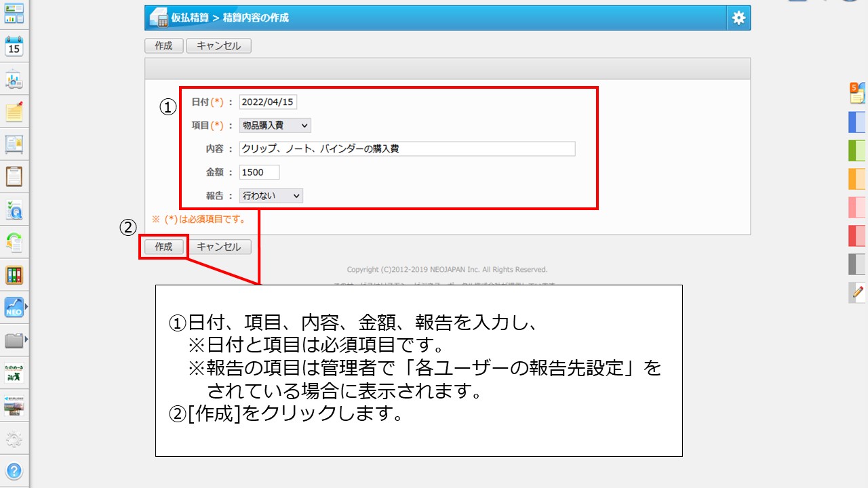The height and width of the screenshot is (488, 868).
Task: Pick the red sticky note color
Action: coord(857,236)
